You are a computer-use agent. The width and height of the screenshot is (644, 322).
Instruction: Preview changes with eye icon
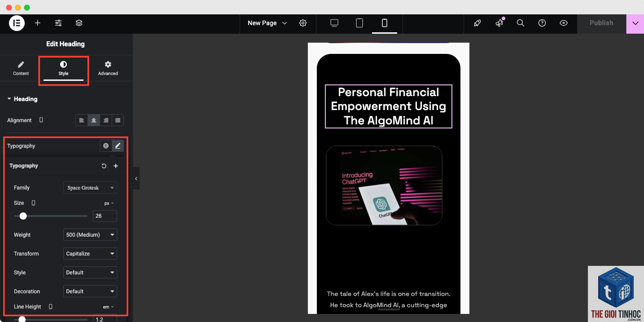coord(564,23)
